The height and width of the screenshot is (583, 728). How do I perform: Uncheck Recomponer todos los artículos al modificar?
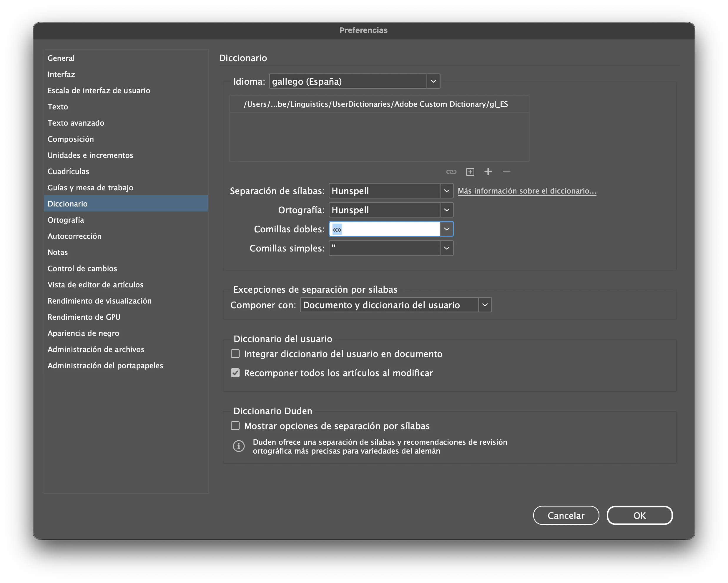coord(235,373)
